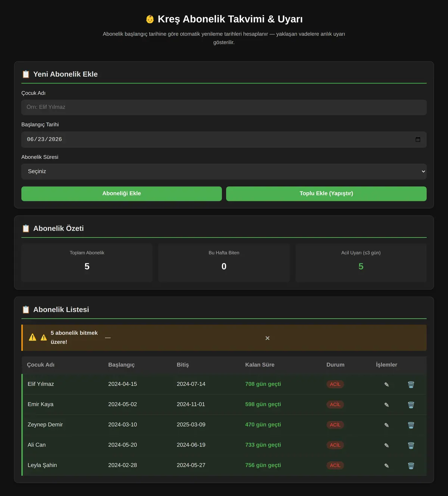The image size is (448, 496).
Task: Delete Elif Yılmaz row using trash icon
Action: coord(411,384)
